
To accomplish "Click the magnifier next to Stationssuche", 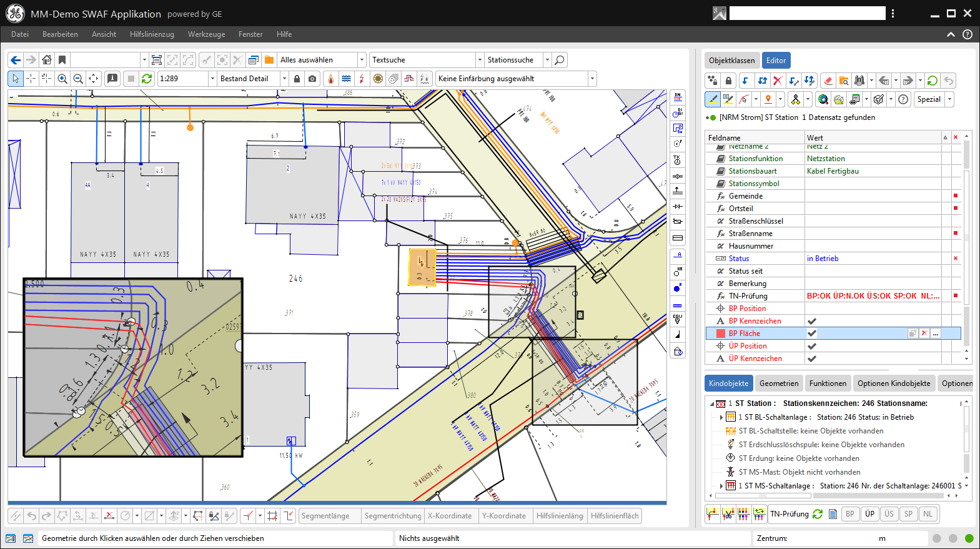I will [560, 60].
